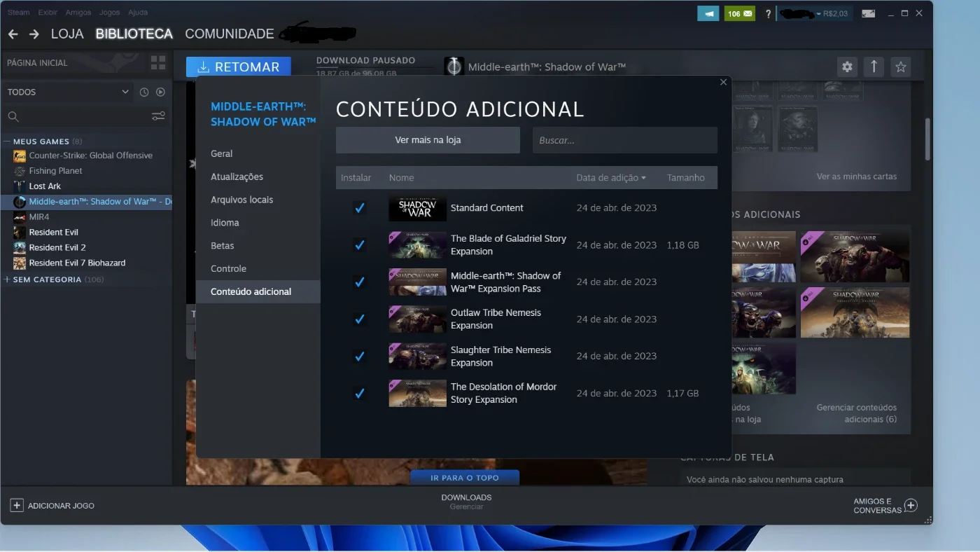Click the library search magnifier icon

click(x=13, y=116)
